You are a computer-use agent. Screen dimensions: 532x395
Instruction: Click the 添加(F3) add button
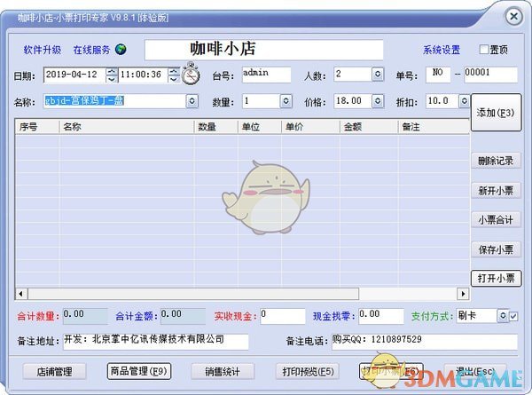(x=496, y=113)
